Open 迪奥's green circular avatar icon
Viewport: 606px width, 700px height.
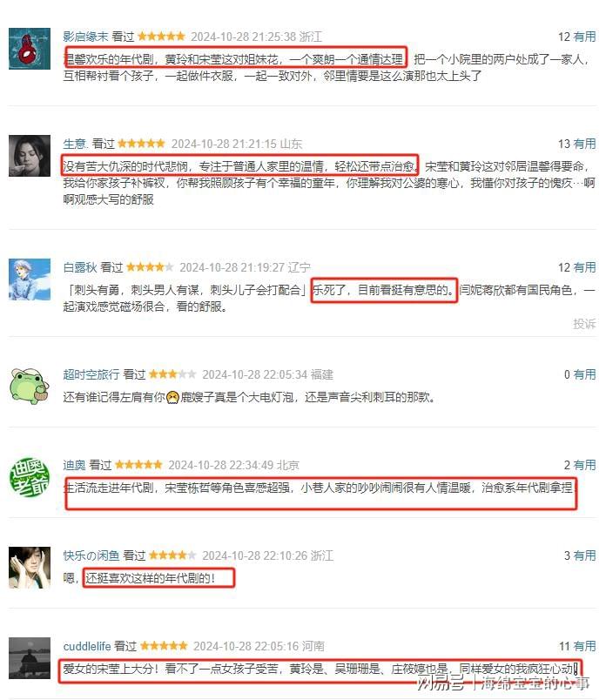[30, 477]
